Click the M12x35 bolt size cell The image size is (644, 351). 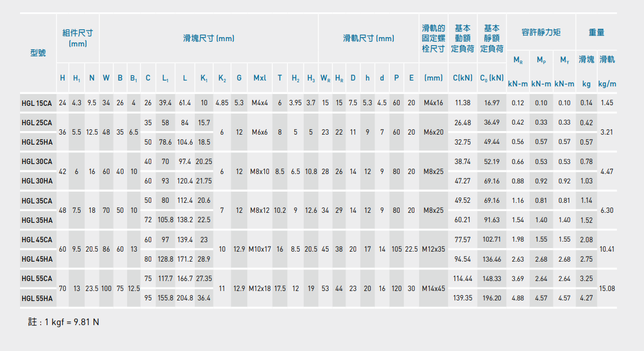coord(433,249)
